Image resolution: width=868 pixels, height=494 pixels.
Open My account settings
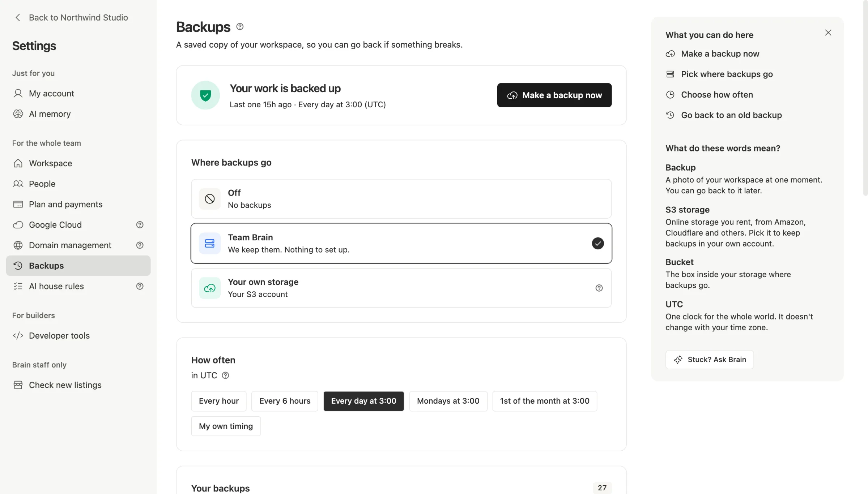tap(78, 94)
